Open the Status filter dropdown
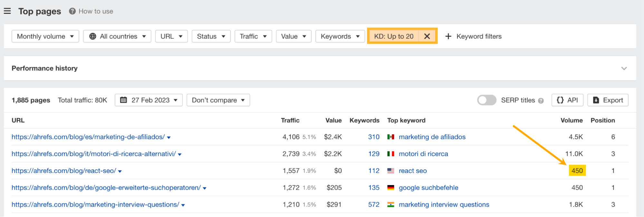 211,36
